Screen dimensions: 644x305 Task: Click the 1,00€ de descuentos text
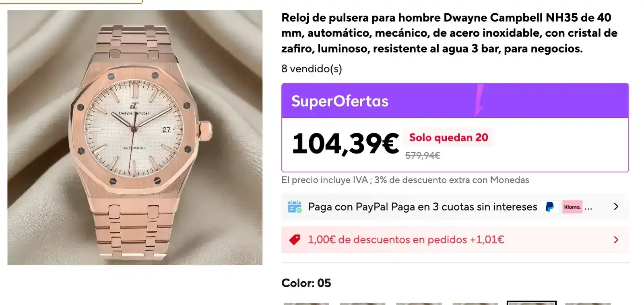click(x=406, y=240)
